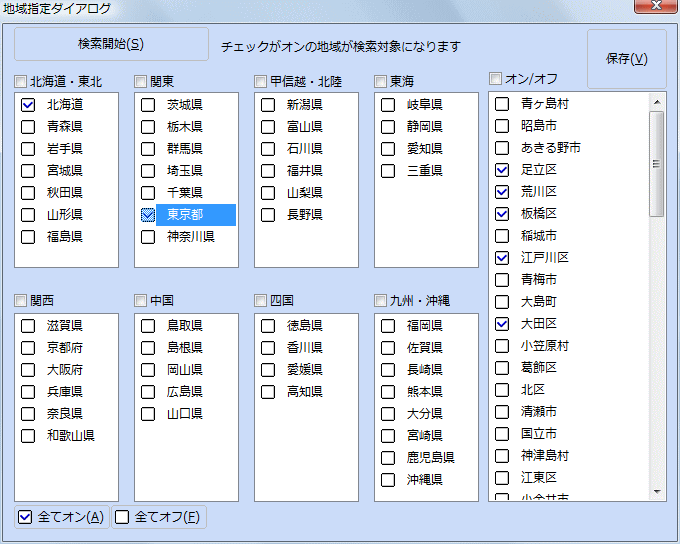Close the 地域指定ダイアログ window

tap(656, 9)
